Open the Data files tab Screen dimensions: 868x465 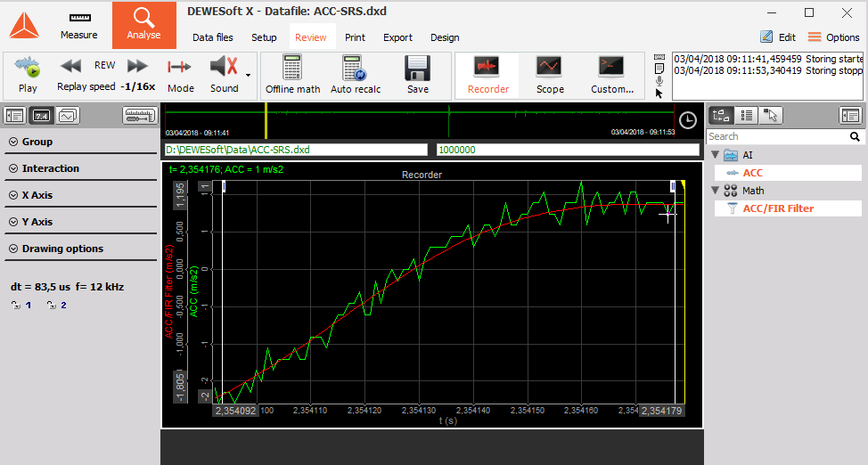(x=213, y=37)
